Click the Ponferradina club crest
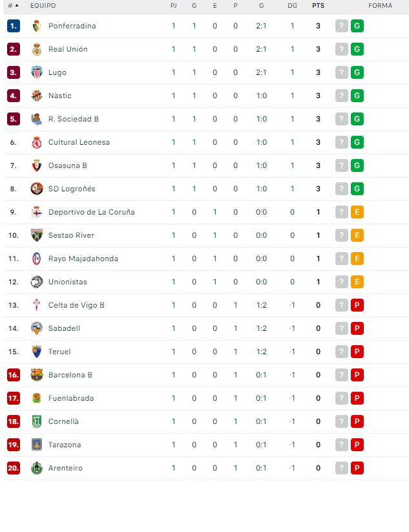 pos(37,26)
